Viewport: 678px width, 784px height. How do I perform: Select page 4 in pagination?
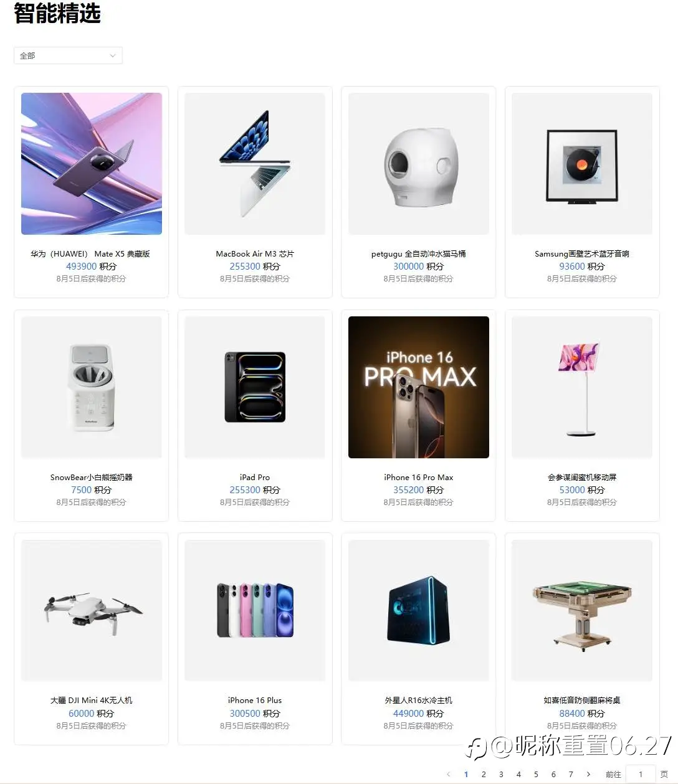point(518,774)
